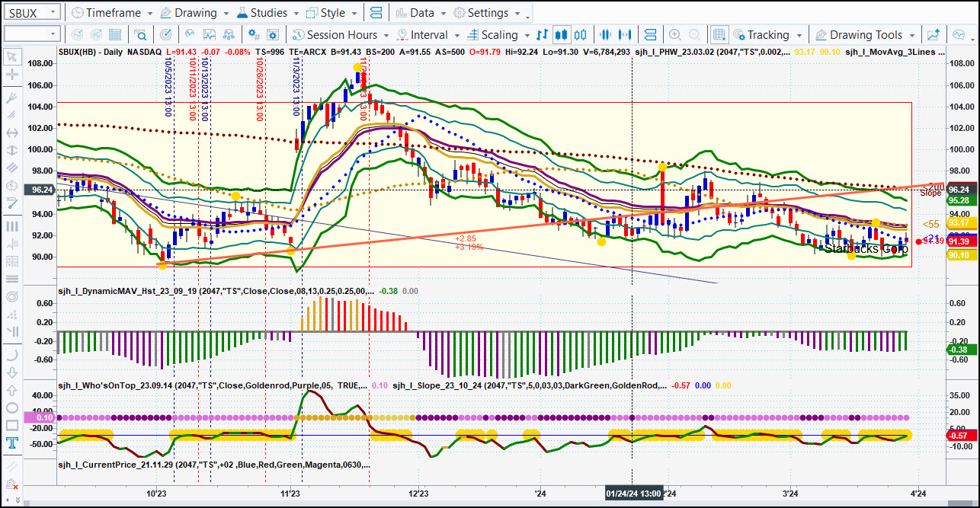Select the up arrow drawing tool
The height and width of the screenshot is (508, 980).
click(12, 391)
